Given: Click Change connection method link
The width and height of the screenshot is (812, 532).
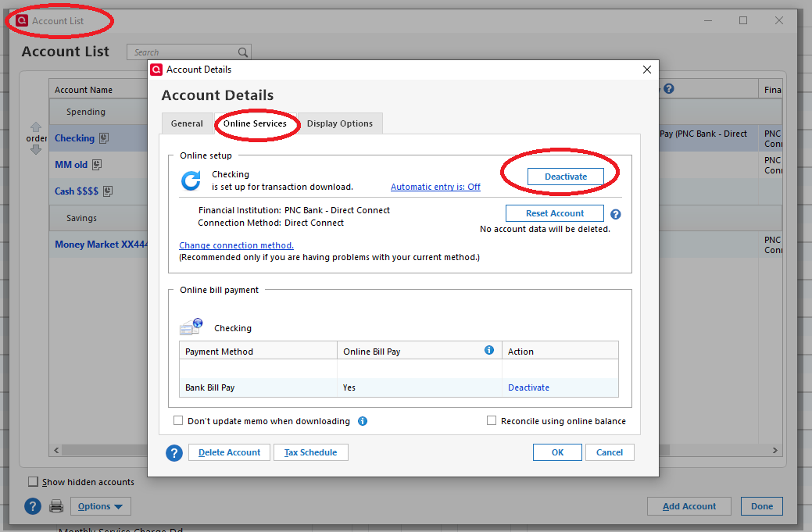Looking at the screenshot, I should coord(236,245).
